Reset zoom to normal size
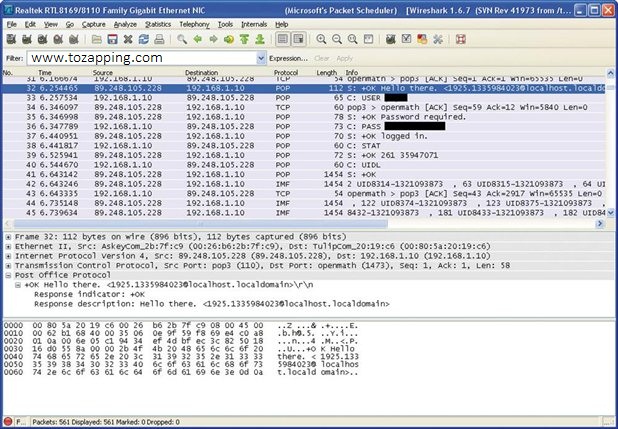Viewport: 618px width, 429px height. [352, 39]
